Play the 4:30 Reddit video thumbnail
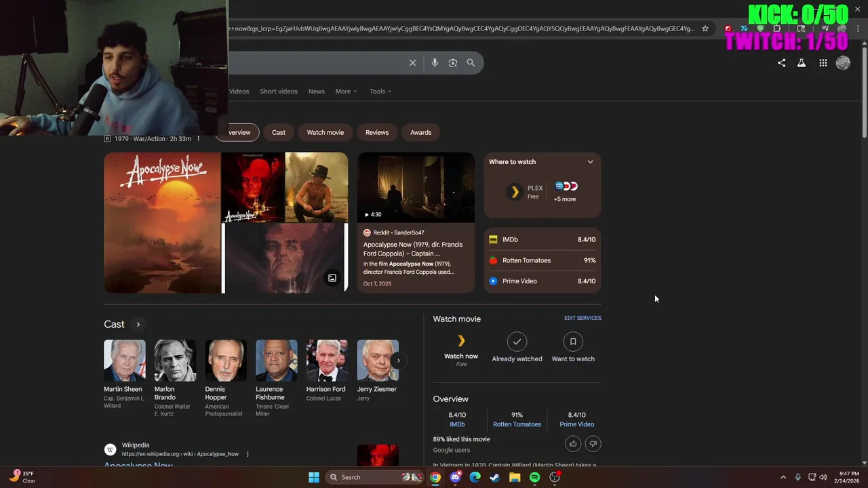The image size is (868, 488). click(416, 187)
